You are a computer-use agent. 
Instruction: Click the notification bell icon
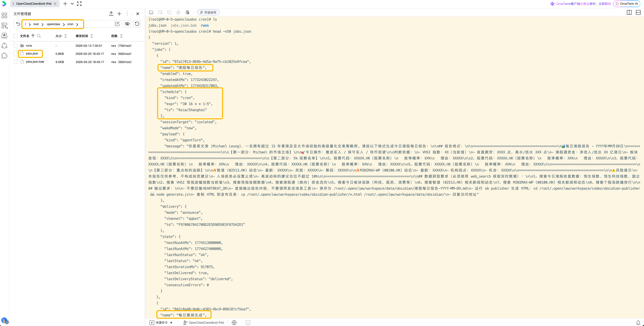click(638, 322)
